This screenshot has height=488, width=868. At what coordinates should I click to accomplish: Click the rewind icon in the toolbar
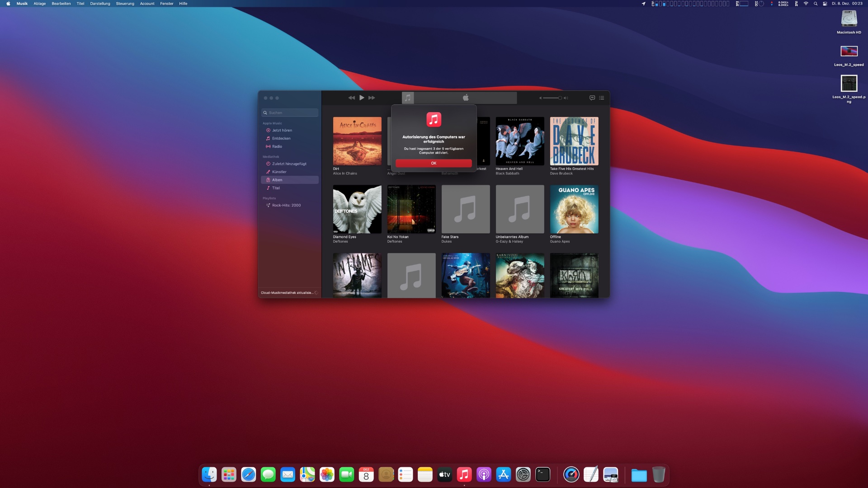pos(351,98)
